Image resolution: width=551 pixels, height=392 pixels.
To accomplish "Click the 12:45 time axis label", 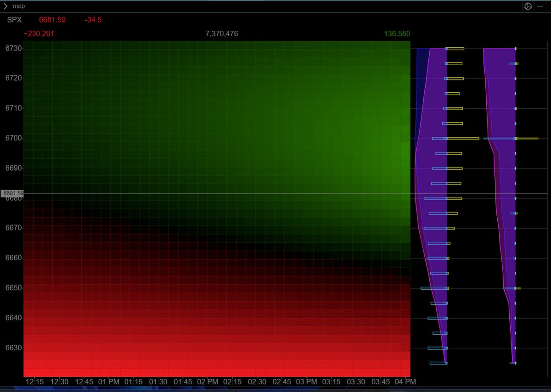I will (84, 382).
